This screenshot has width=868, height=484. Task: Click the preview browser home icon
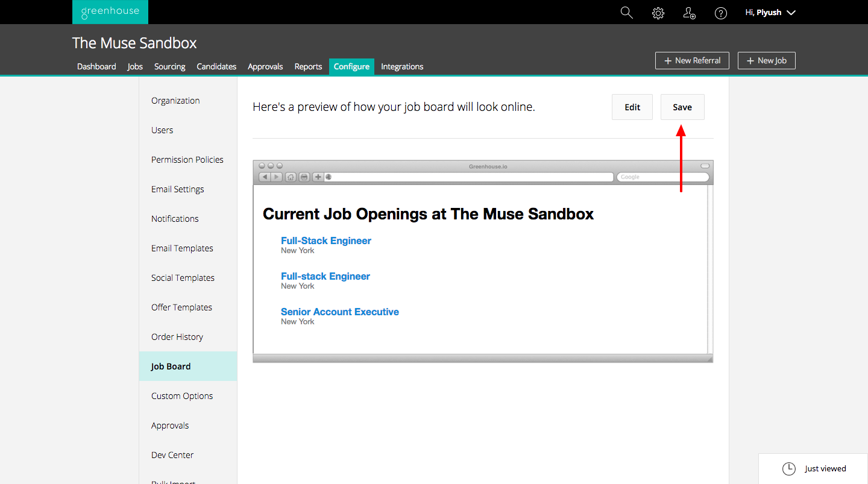291,177
